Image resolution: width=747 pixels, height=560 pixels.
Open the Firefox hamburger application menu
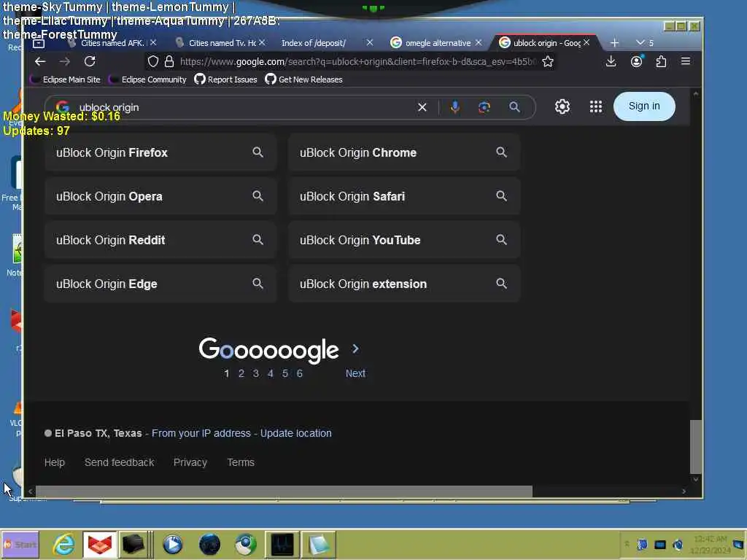tap(686, 61)
